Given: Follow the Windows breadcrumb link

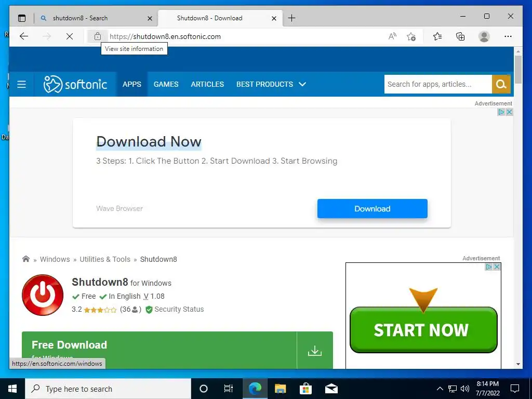Looking at the screenshot, I should [55, 259].
